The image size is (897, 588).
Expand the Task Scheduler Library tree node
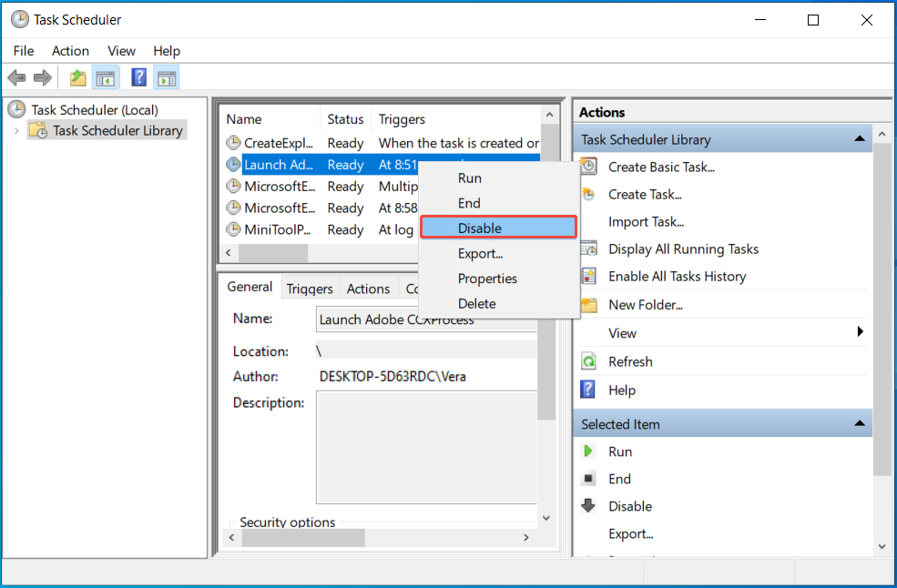tap(17, 130)
